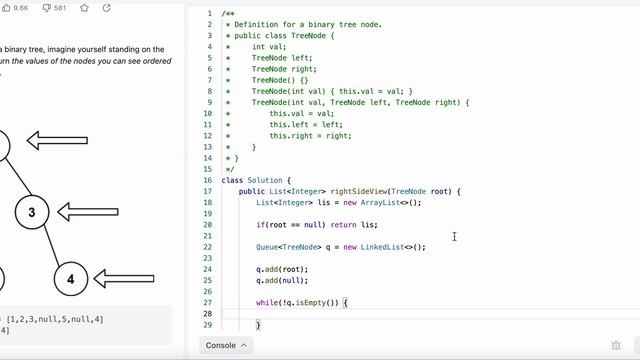
Task: Click '[1,2,3,null,5,null,4]' example input
Action: coord(55,319)
